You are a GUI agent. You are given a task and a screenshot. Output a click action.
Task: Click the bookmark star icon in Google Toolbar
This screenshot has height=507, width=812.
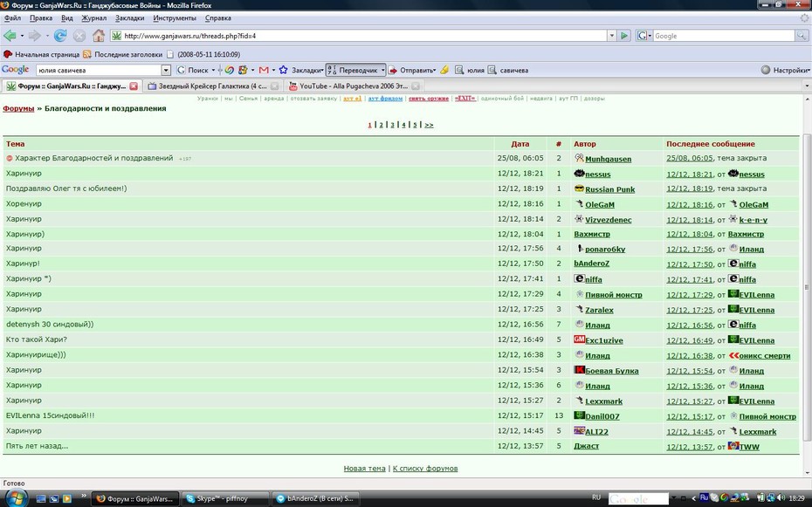[283, 70]
